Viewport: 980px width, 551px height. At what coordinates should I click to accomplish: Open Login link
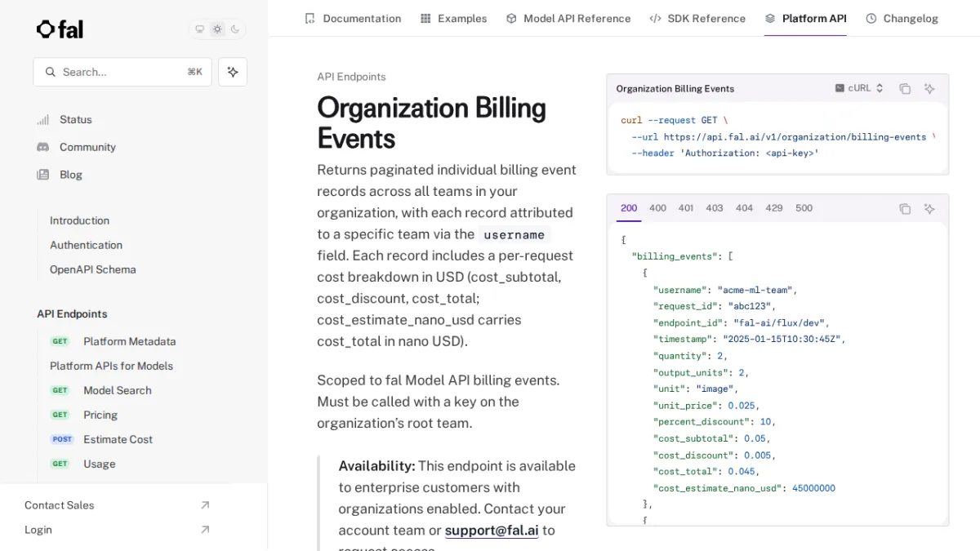click(x=38, y=530)
